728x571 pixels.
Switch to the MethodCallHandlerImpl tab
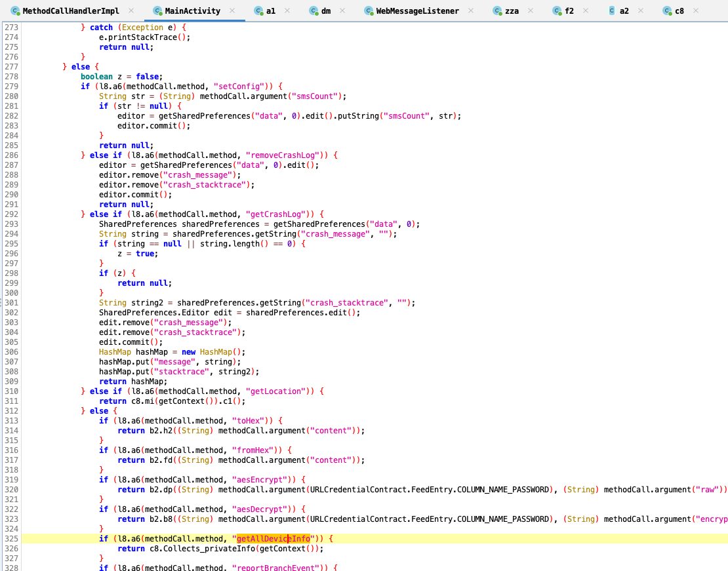click(x=71, y=10)
